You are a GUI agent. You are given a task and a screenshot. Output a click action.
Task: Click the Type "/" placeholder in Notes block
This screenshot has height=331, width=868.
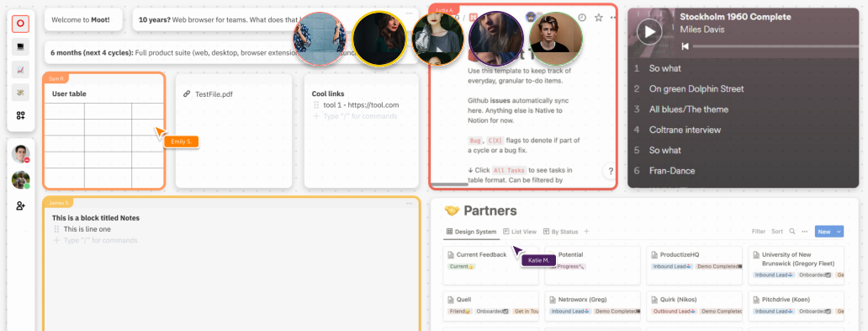coord(100,241)
